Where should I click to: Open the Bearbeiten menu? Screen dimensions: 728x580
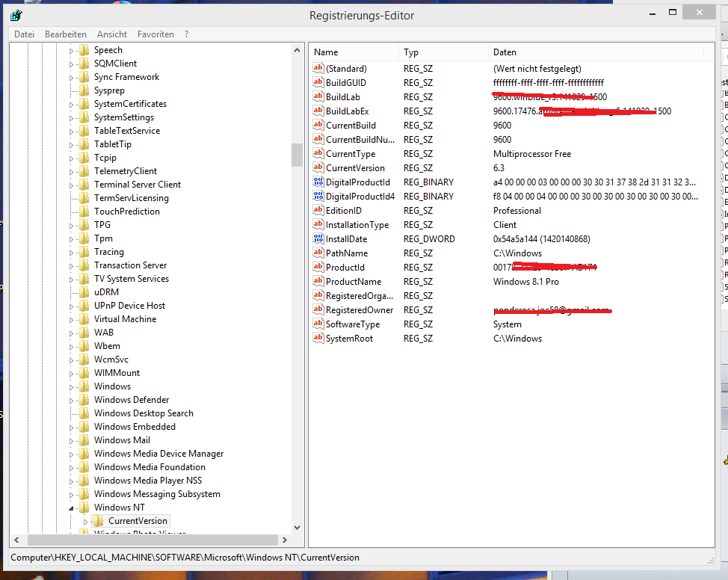[x=66, y=34]
